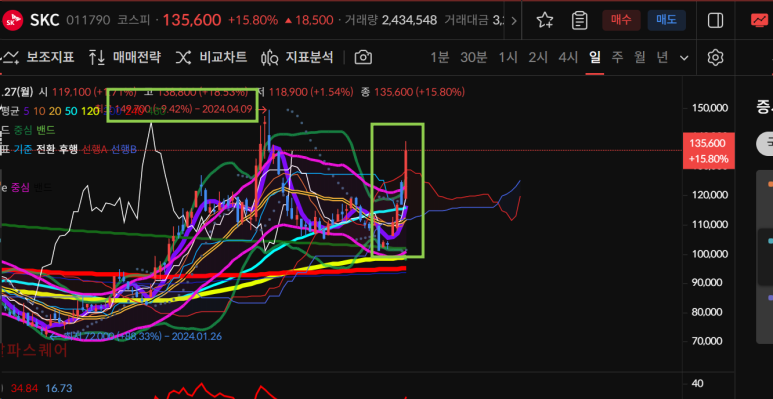This screenshot has height=399, width=773.
Task: Toggle the 기준 Ichimoku line legend
Action: 23,149
